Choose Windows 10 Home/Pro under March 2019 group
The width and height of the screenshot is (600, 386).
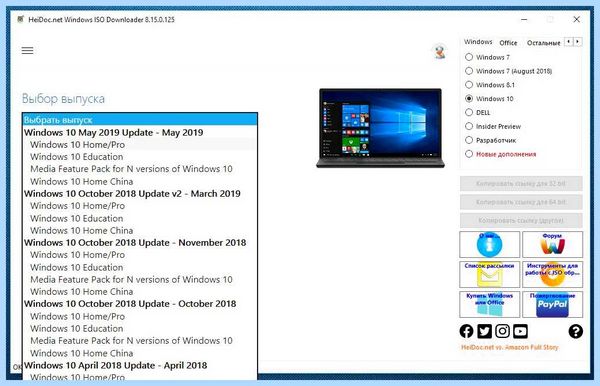coord(140,206)
